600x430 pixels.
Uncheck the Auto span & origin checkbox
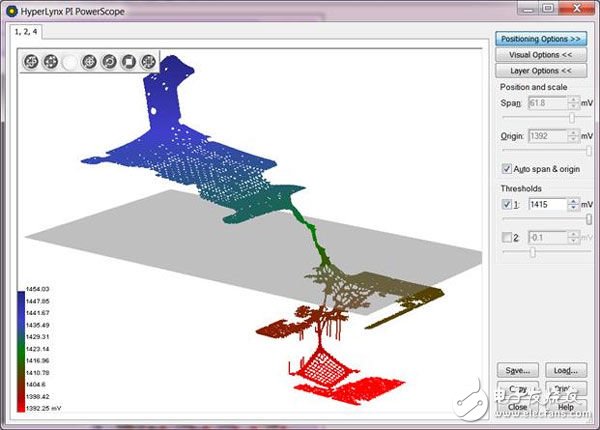click(507, 168)
